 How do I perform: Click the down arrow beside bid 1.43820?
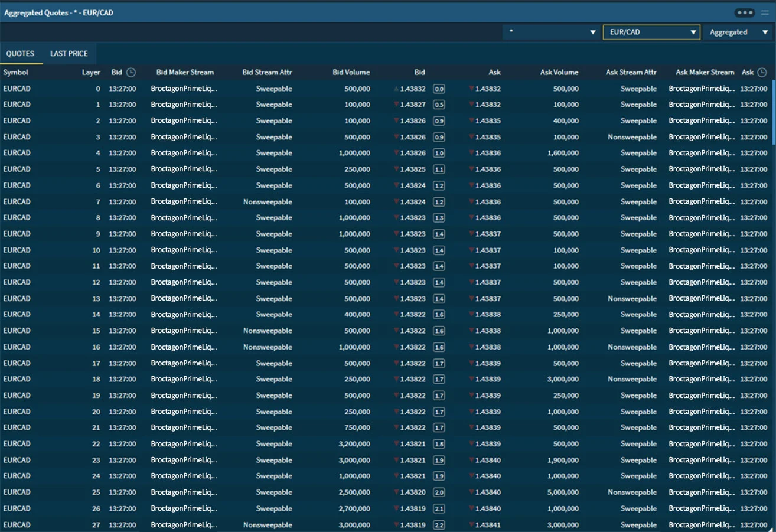pos(396,492)
